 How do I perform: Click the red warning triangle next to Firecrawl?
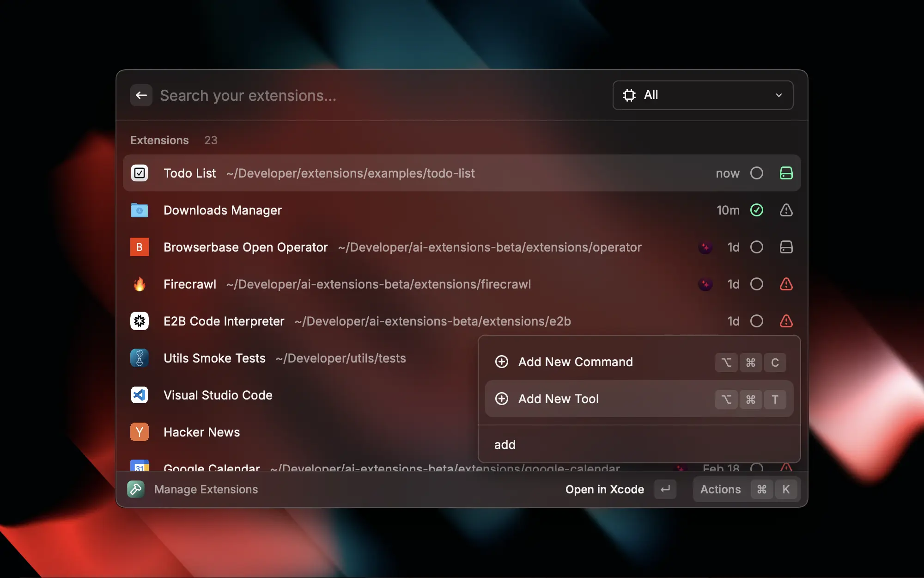pos(786,284)
